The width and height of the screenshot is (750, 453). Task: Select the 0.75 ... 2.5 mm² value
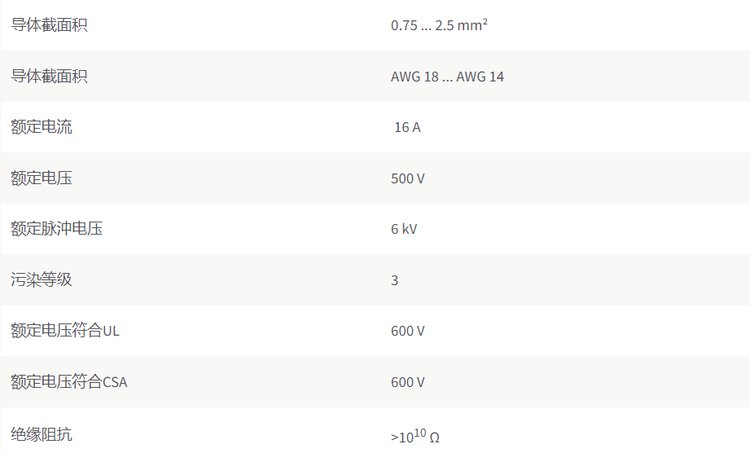pyautogui.click(x=439, y=25)
